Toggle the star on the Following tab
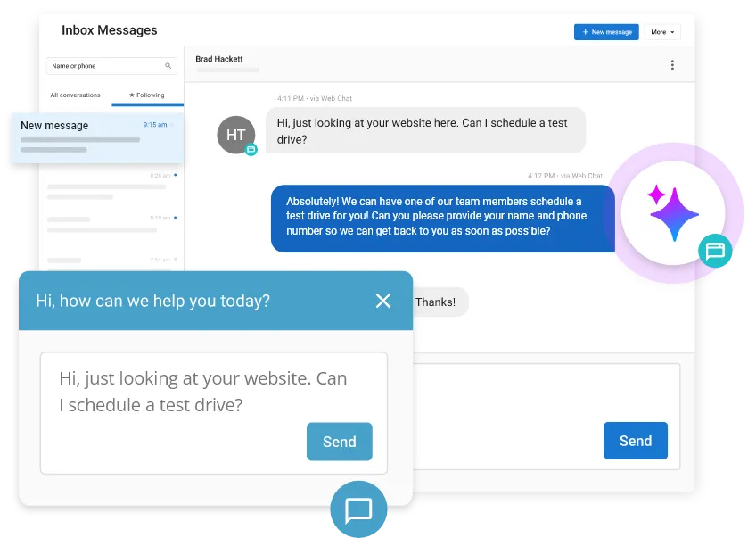This screenshot has width=756, height=538. (132, 94)
